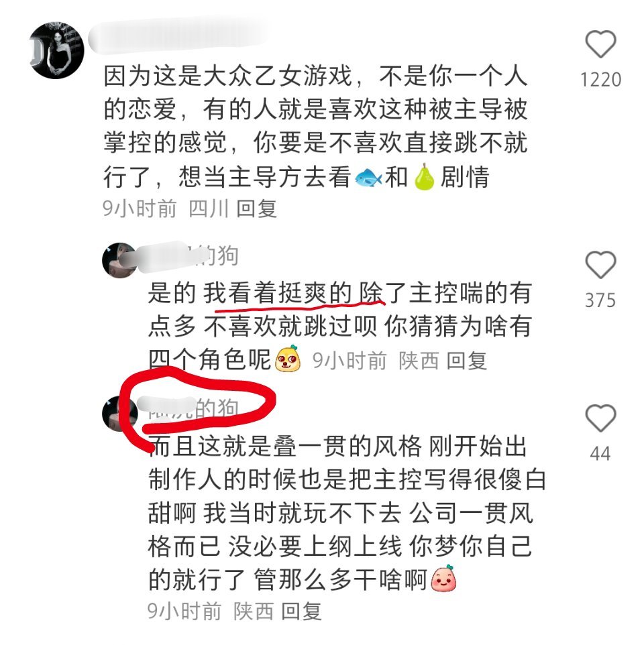Tap the pink peach emoji after 干啥啊
This screenshot has width=644, height=645.
443,577
